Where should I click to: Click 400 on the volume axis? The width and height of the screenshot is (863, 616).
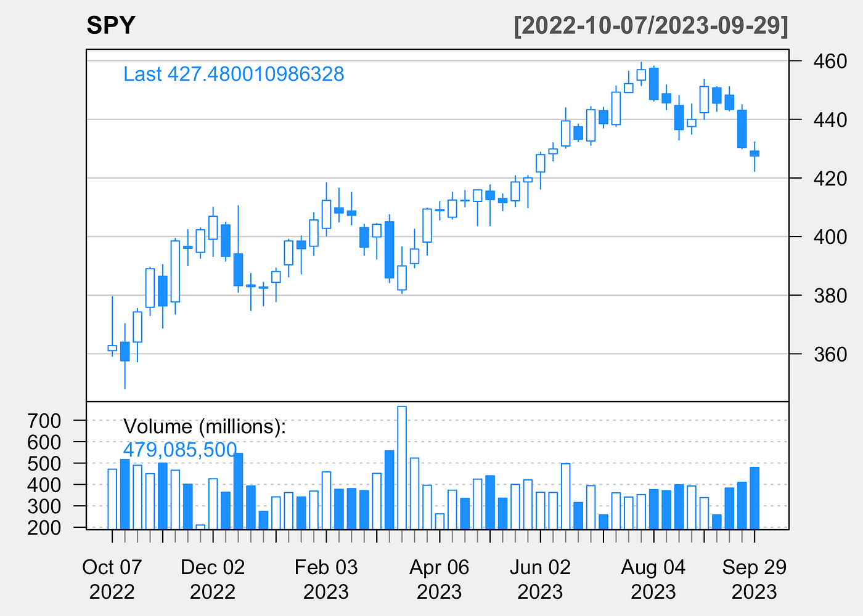[44, 485]
